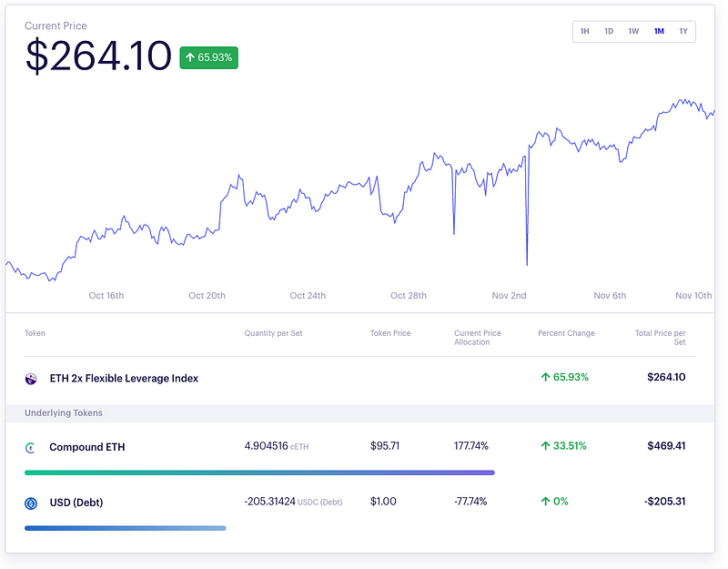
Task: Click the blue USD Debt allocation bar
Action: [126, 528]
